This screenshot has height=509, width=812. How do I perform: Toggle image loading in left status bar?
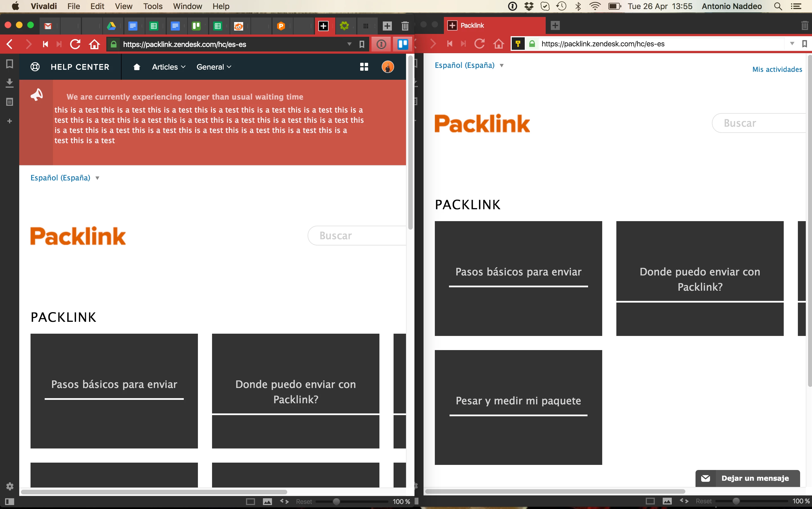click(267, 502)
